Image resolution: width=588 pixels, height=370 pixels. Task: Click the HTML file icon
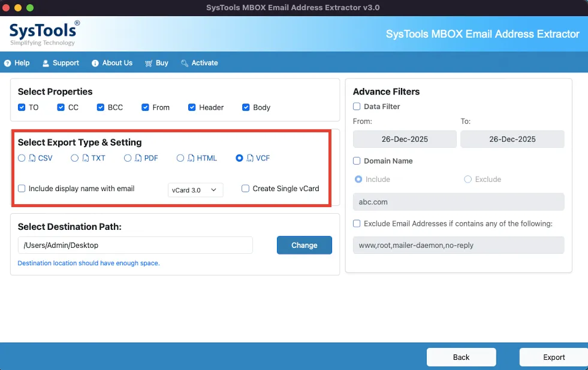191,158
